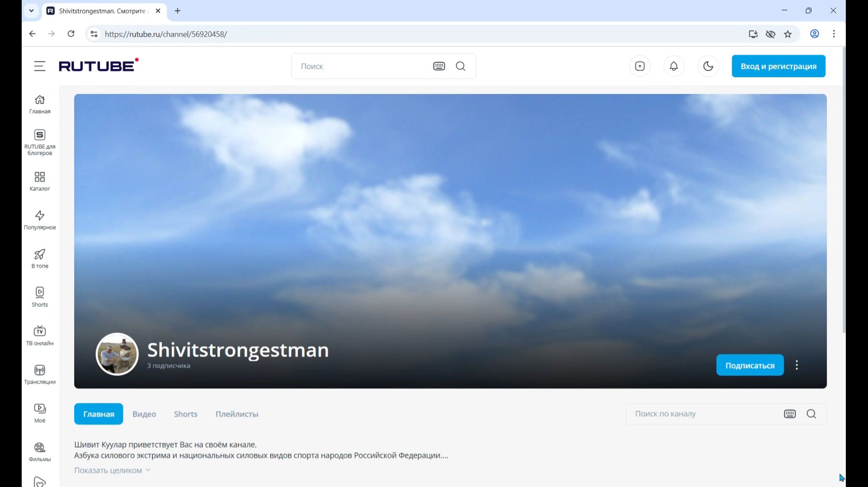Open RUTUBE для блогеров section
Viewport: 868px width, 487px height.
point(40,141)
